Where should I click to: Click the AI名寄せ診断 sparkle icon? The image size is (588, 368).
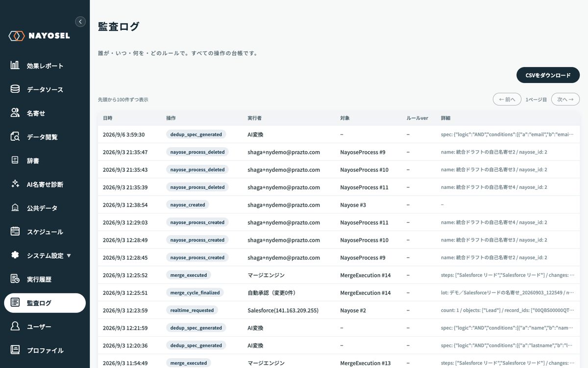coord(15,184)
